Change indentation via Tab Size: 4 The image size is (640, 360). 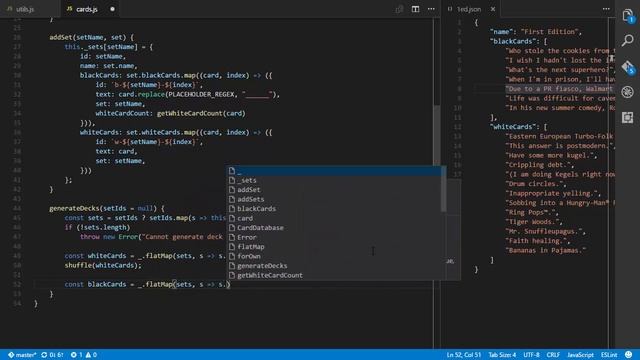(x=502, y=355)
